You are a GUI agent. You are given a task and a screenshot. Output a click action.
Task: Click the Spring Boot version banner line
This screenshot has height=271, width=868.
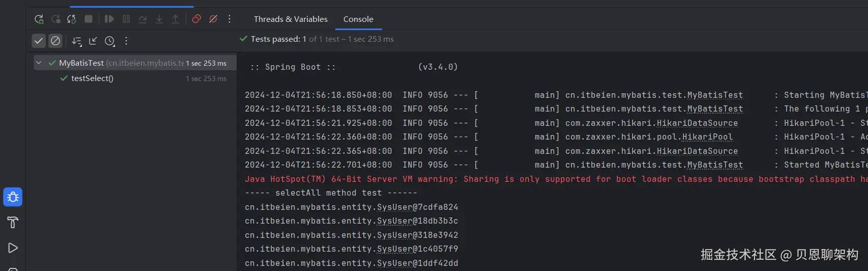(x=354, y=67)
